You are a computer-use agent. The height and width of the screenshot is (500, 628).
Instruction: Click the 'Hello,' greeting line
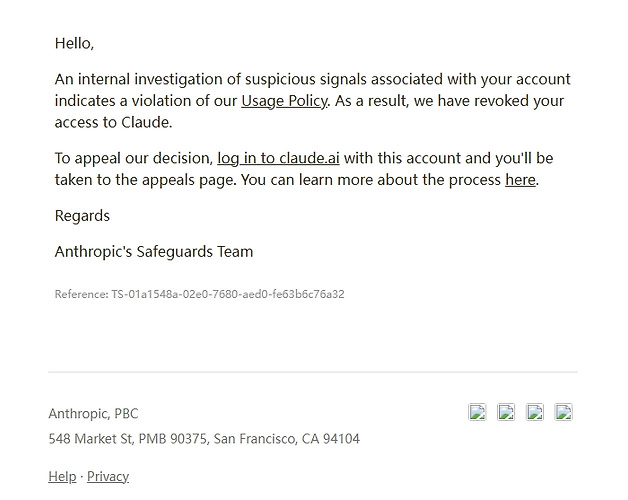coord(74,43)
